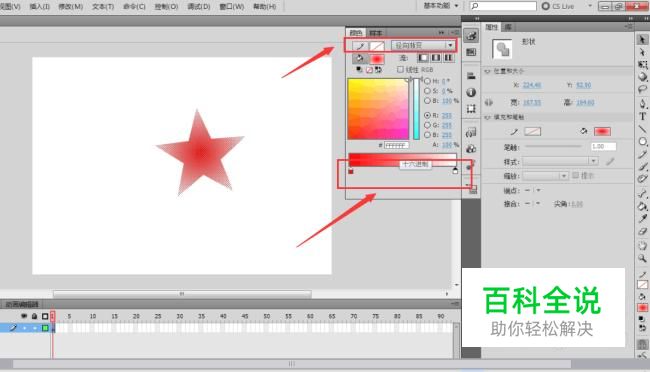Click the extend gradient overflow button
This screenshot has height=372, width=650.
click(x=423, y=58)
